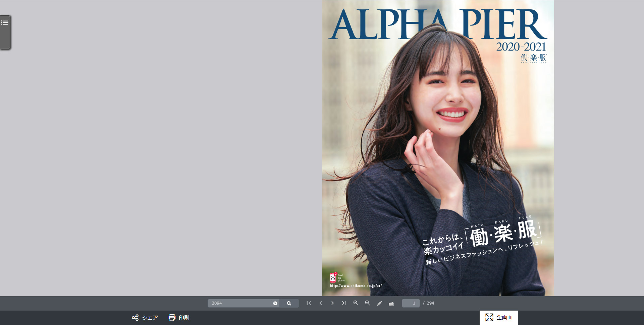
Task: Open the page thumbnails view icon
Action: coord(391,303)
